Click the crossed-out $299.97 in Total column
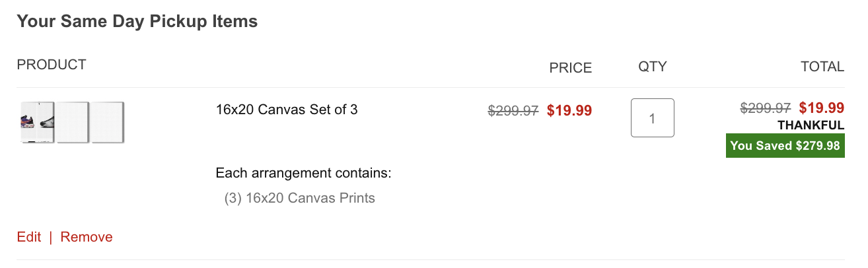 766,108
